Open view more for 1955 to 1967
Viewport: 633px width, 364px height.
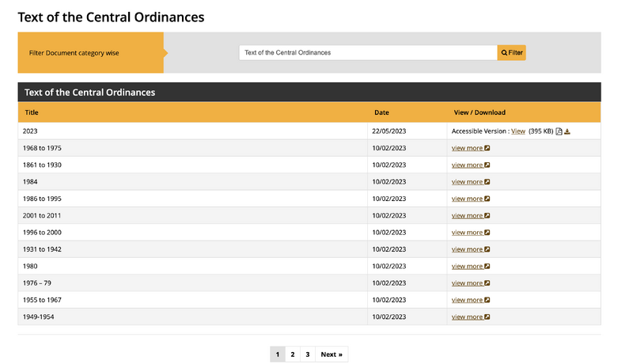pyautogui.click(x=467, y=300)
